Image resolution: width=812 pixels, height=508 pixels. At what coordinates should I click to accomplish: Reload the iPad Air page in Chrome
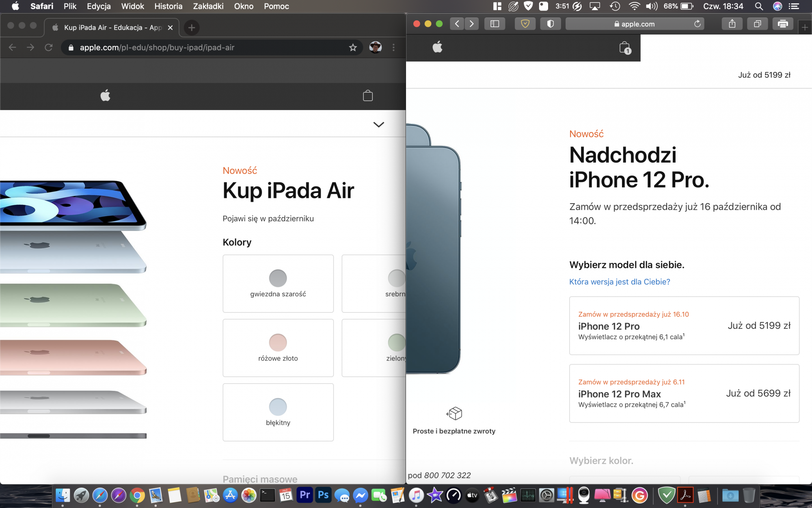coord(49,48)
